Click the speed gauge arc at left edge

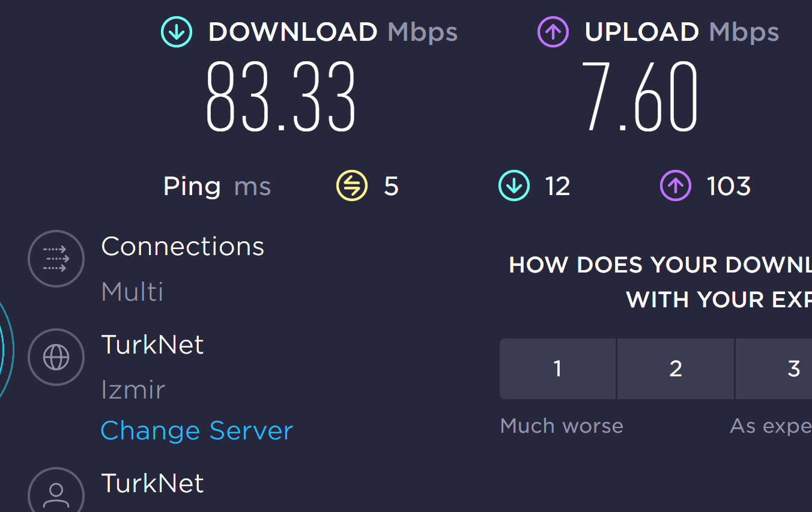click(x=6, y=351)
